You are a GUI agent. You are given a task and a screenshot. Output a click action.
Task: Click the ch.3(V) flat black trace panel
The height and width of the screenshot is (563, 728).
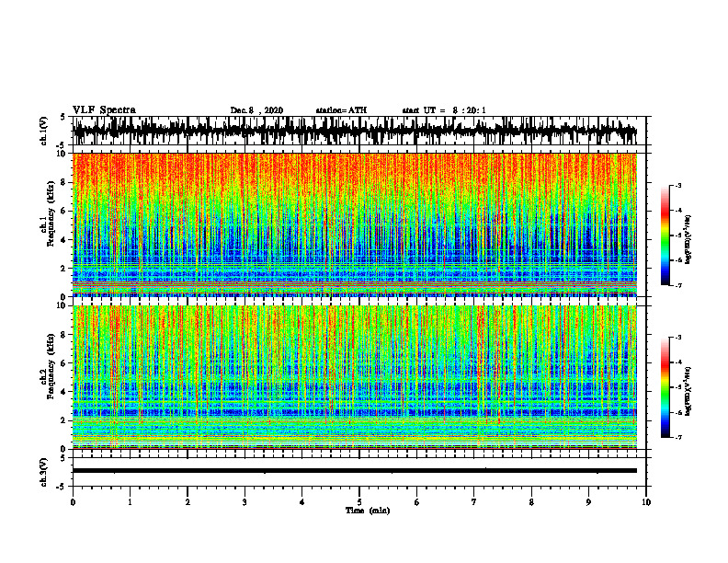pyautogui.click(x=361, y=472)
